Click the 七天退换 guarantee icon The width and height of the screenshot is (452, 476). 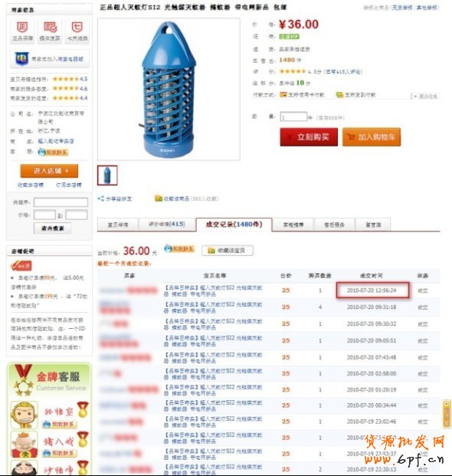[77, 28]
